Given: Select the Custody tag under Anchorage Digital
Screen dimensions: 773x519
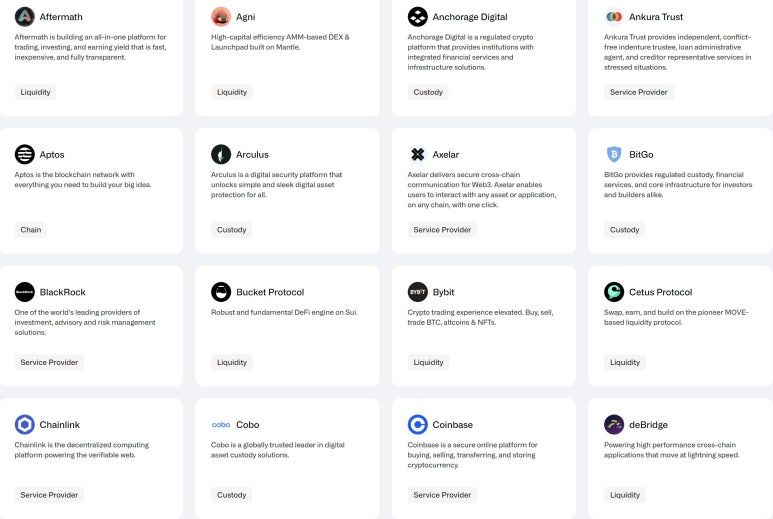Looking at the screenshot, I should coord(428,92).
